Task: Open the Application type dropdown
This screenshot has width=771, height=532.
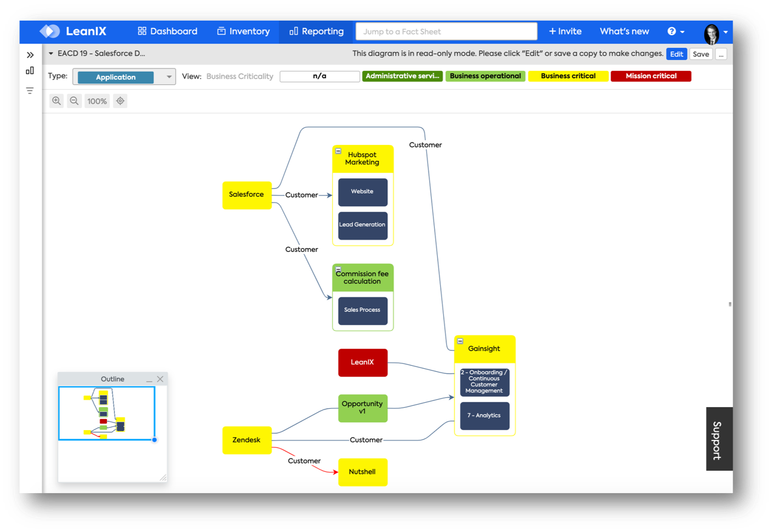Action: [169, 76]
